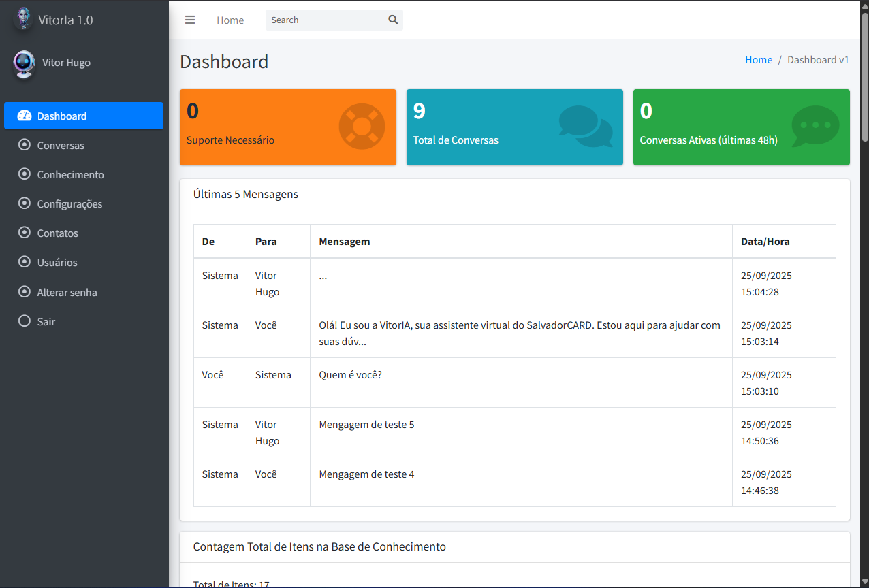
Task: Select Alterar senha menu item
Action: pos(67,293)
